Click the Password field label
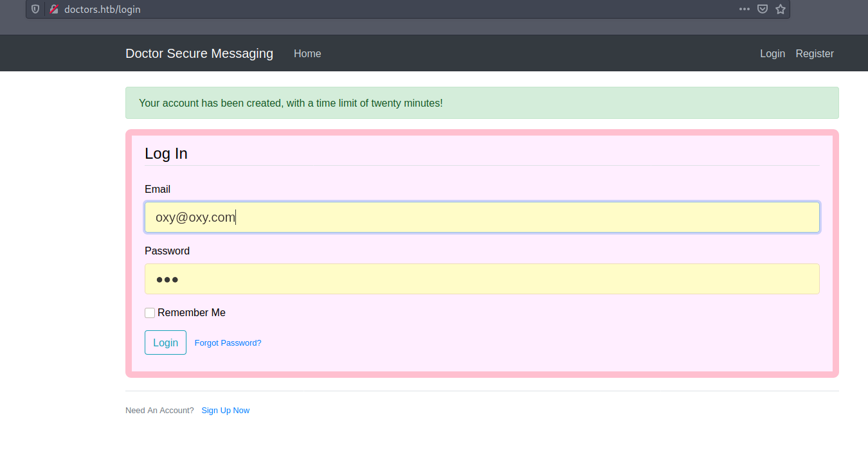 coord(167,251)
